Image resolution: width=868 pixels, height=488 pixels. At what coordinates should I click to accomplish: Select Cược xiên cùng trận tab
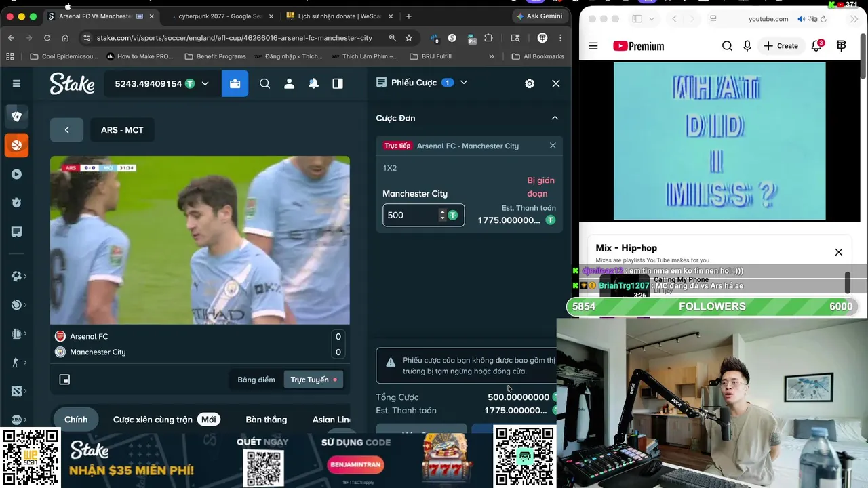coord(166,420)
